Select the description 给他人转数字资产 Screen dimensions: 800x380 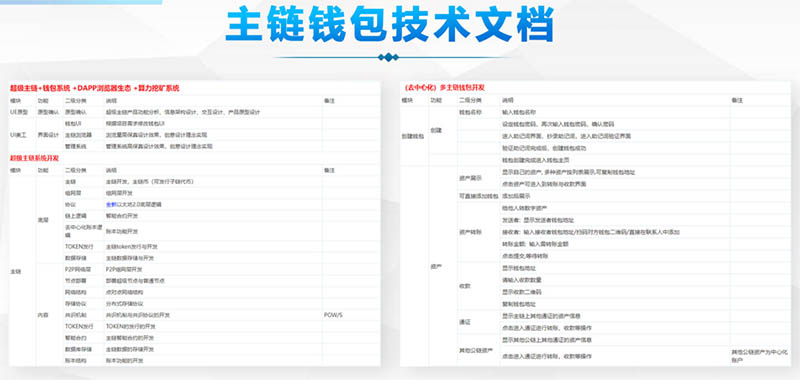click(x=524, y=208)
